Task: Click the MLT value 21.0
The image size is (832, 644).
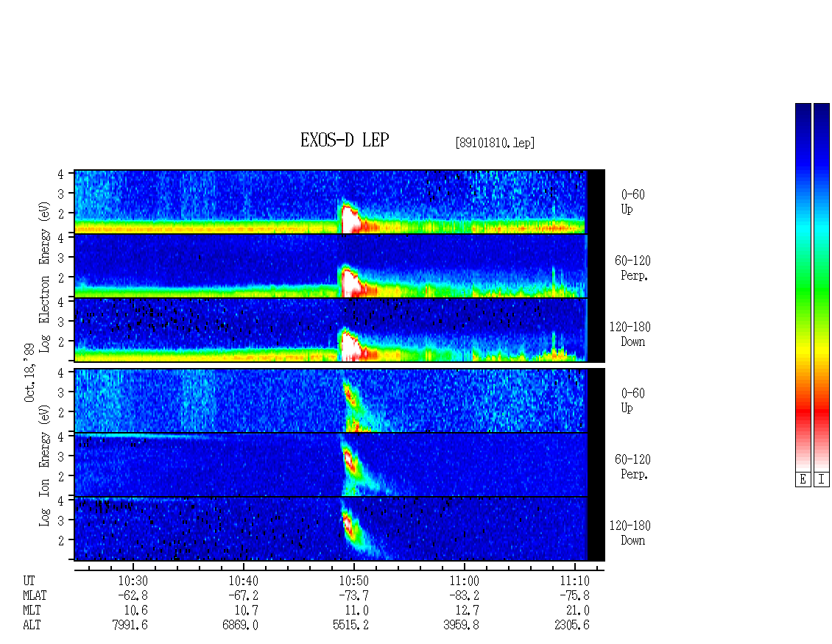Action: click(578, 611)
